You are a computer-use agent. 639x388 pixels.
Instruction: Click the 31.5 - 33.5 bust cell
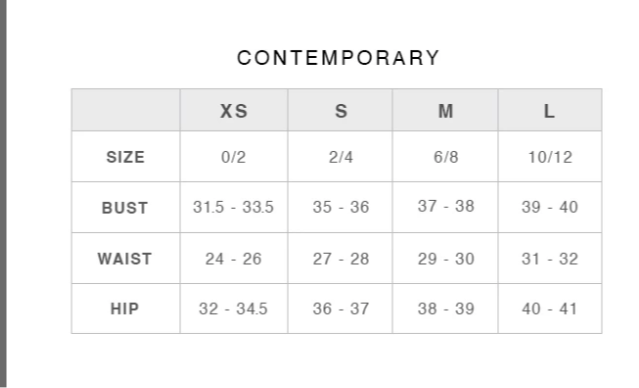point(234,207)
